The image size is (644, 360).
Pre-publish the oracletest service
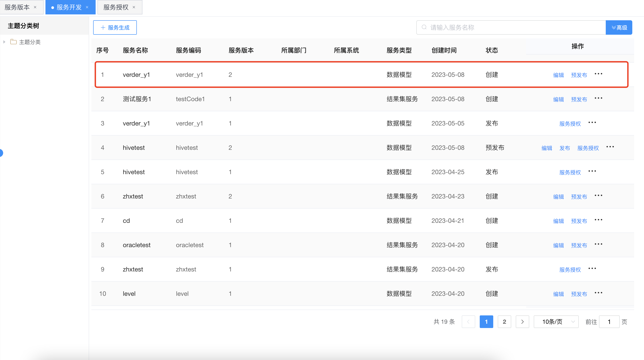[x=579, y=245]
